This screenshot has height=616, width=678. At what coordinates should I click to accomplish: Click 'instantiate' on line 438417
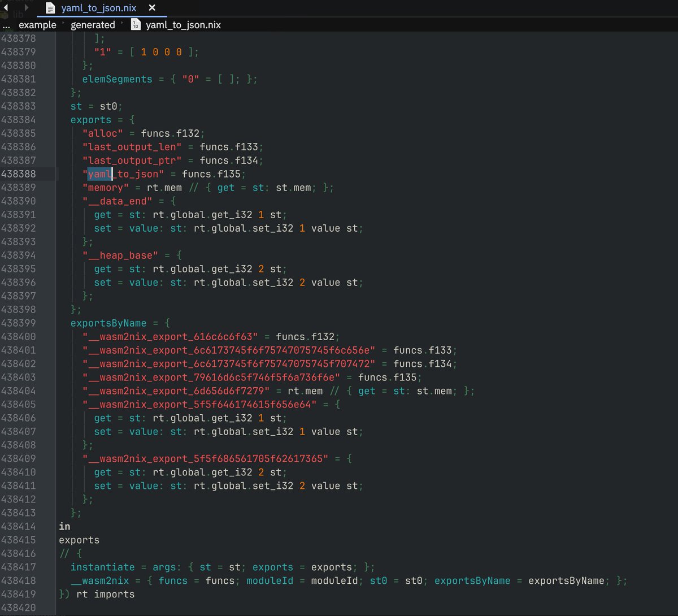click(x=103, y=567)
